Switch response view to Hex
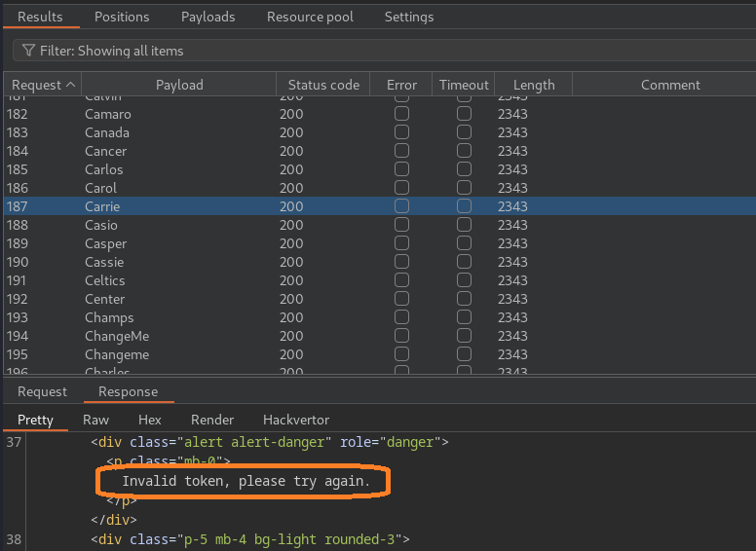 click(150, 420)
